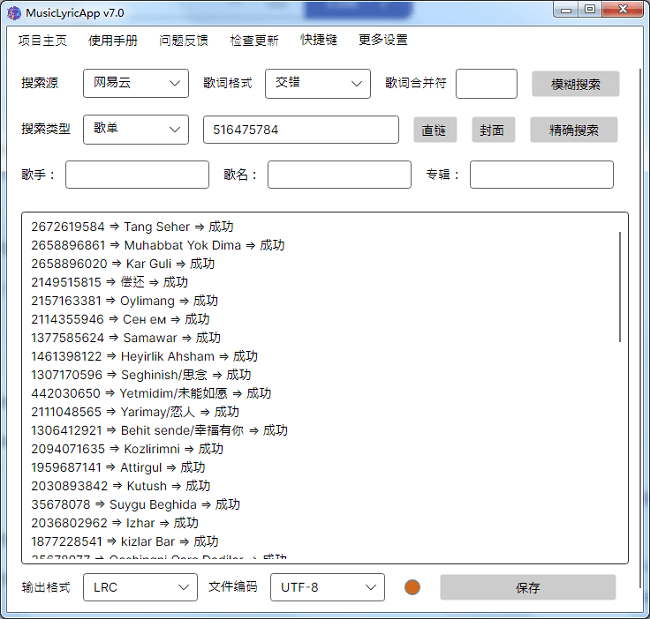The width and height of the screenshot is (650, 619).
Task: Click the result line 'Yetmidim/未能如愿'
Action: (151, 393)
